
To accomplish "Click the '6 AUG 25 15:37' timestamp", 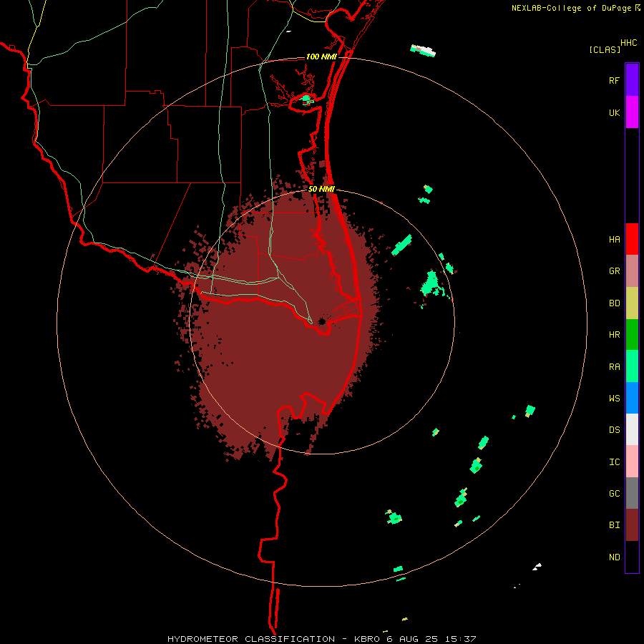I will coord(431,639).
